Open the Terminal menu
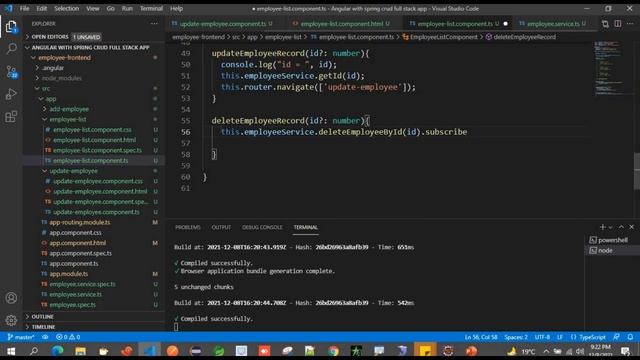 point(151,9)
